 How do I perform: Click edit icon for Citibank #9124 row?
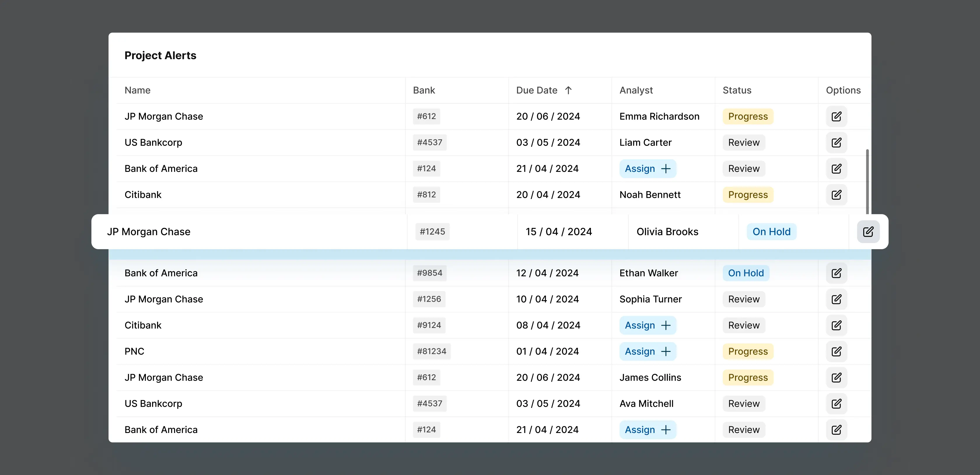coord(836,325)
